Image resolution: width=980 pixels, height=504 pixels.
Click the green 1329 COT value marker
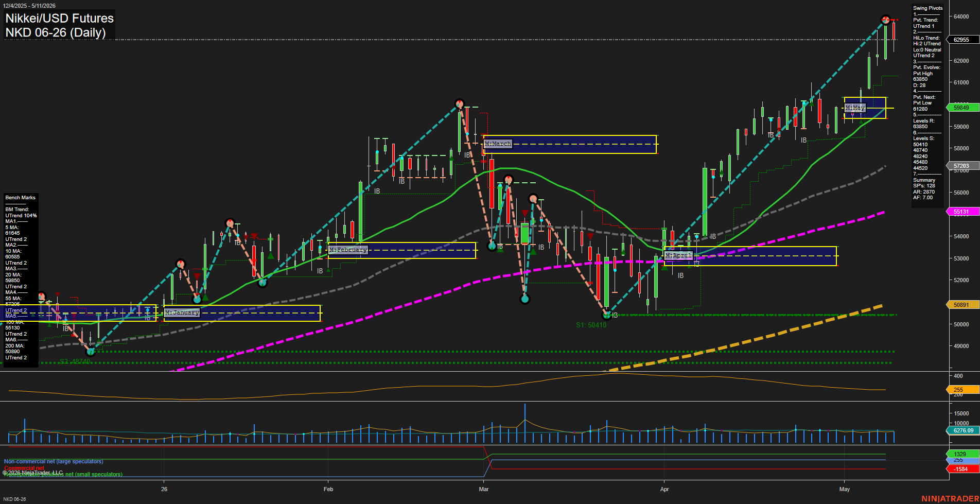pos(962,454)
